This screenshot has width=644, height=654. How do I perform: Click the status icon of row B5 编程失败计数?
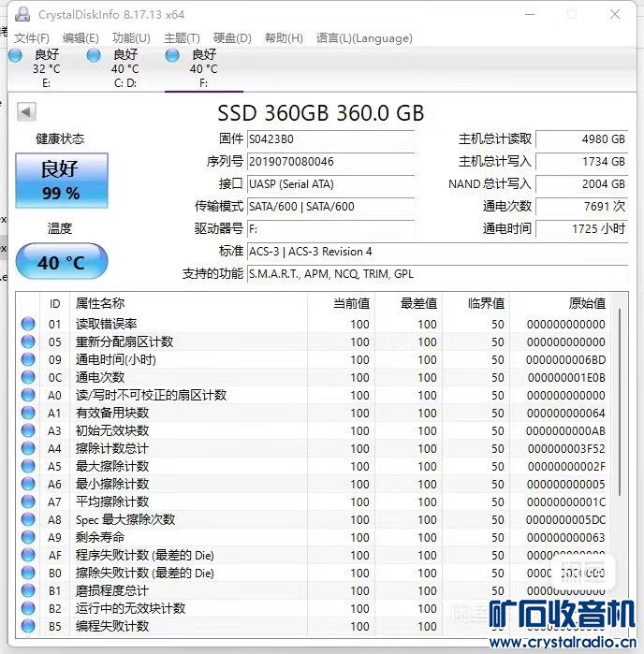point(28,626)
